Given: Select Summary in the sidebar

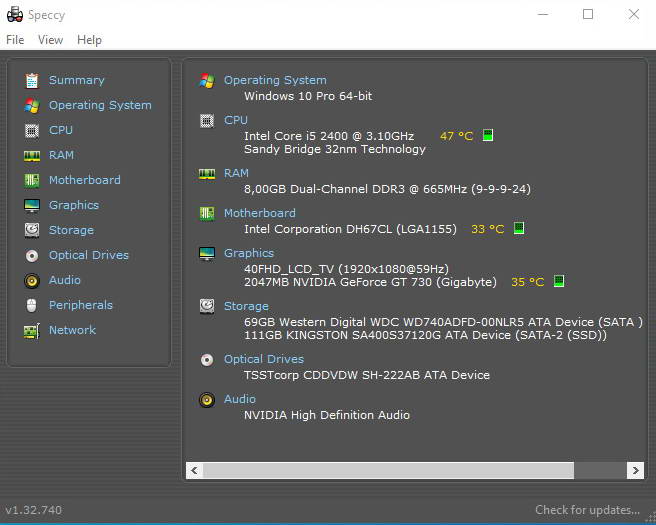Looking at the screenshot, I should coord(77,80).
